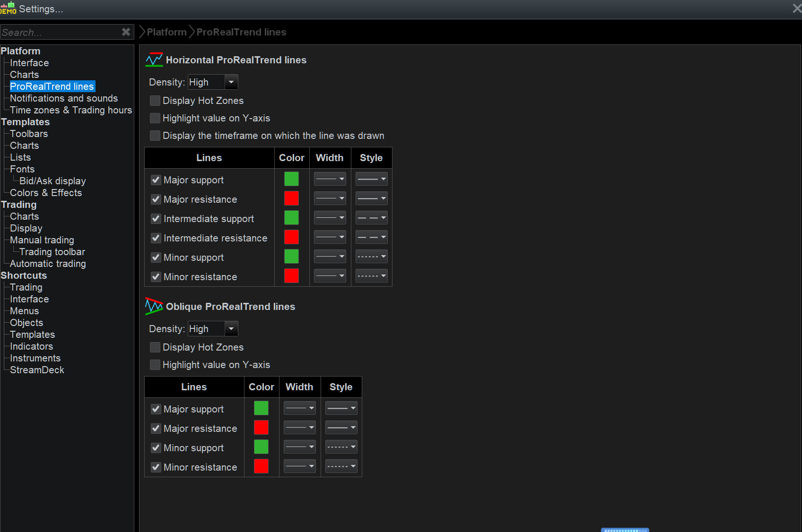Uncheck oblique Major resistance line
The height and width of the screenshot is (532, 802).
pos(156,429)
